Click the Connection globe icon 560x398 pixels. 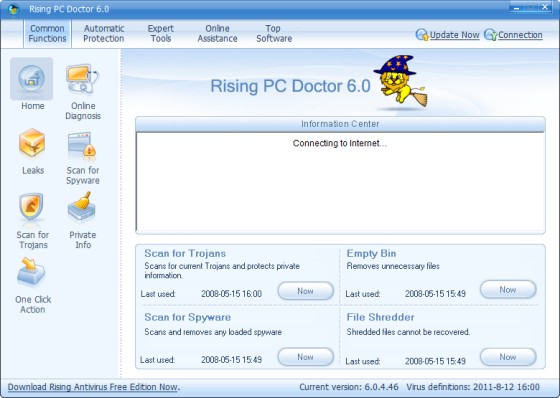tap(490, 35)
